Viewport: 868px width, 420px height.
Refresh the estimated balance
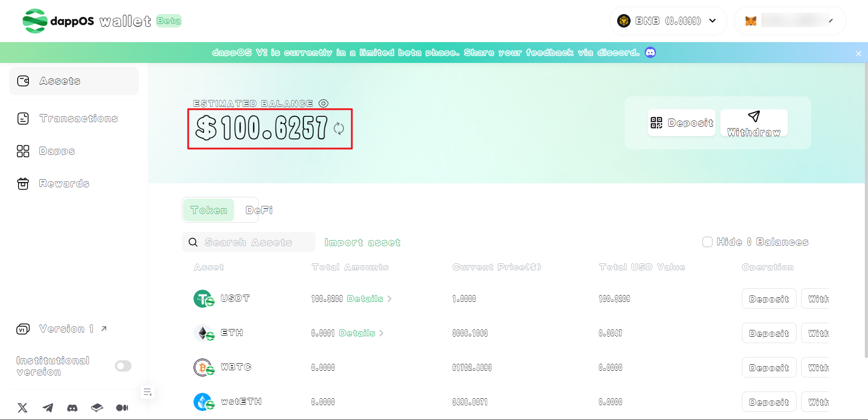pos(339,129)
